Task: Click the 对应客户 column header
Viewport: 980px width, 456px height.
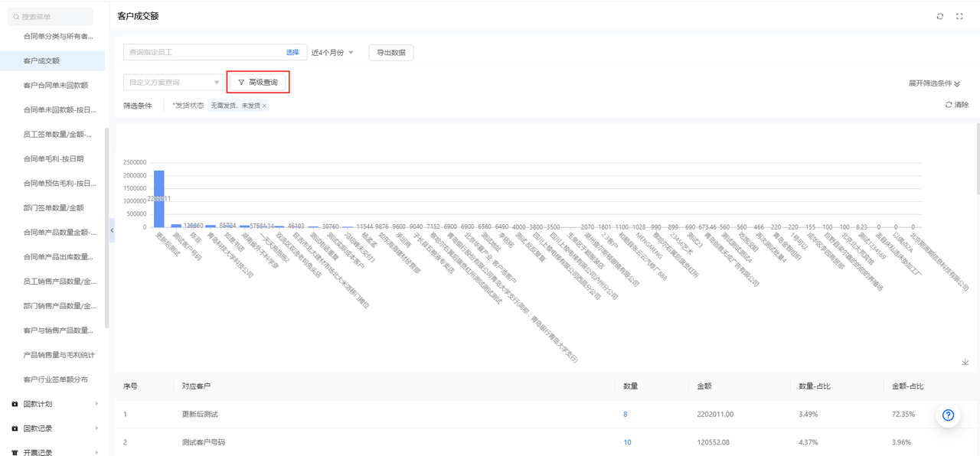Action: (x=196, y=386)
